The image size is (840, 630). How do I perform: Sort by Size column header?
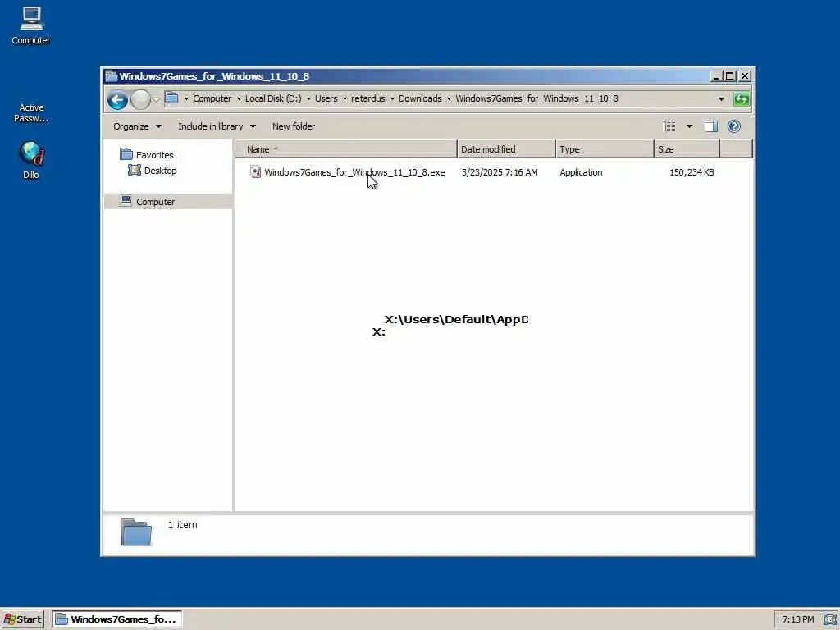tap(687, 149)
